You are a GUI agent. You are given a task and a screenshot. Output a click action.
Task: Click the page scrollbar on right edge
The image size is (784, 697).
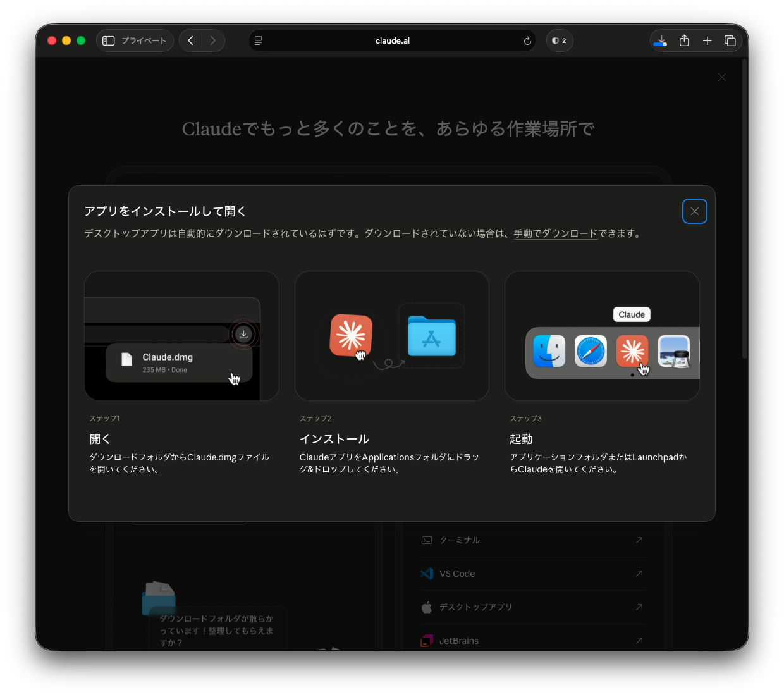[x=744, y=209]
